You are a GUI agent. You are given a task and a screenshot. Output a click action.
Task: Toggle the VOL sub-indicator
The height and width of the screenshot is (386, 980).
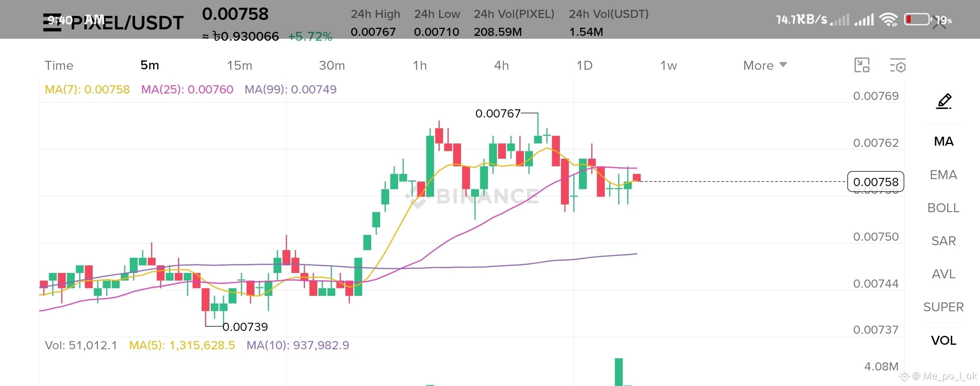coord(944,340)
